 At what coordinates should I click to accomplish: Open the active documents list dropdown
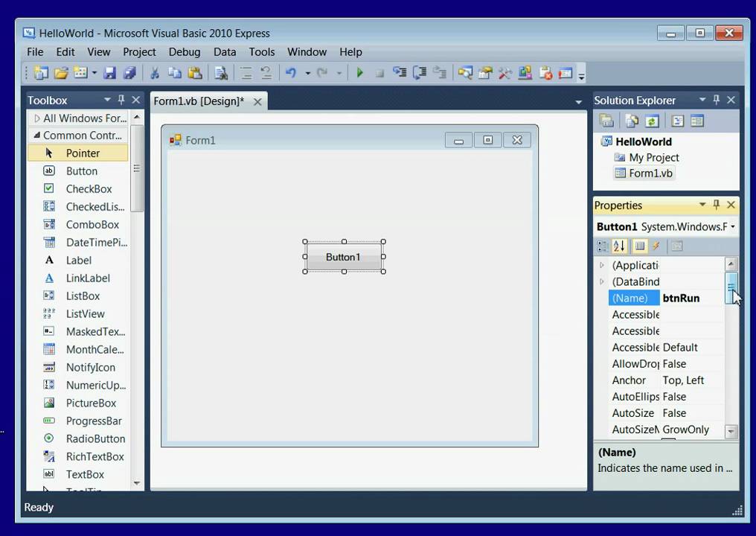[579, 102]
